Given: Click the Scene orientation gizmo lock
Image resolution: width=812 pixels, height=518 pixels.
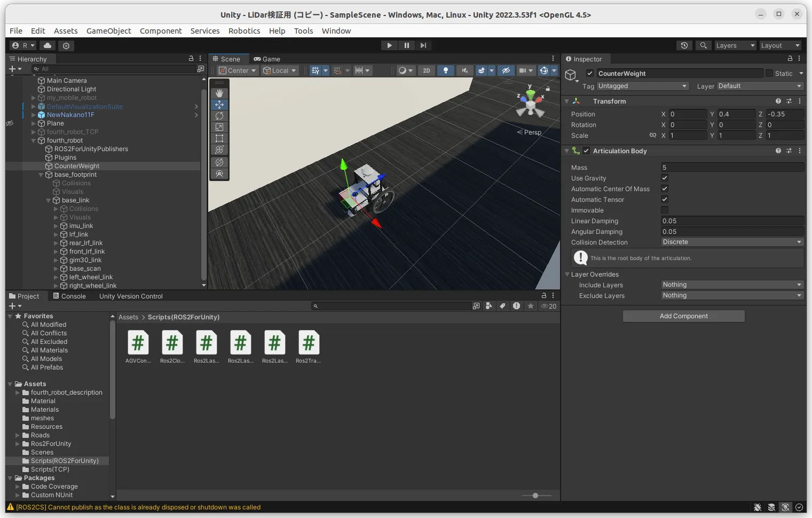Looking at the screenshot, I should 548,89.
